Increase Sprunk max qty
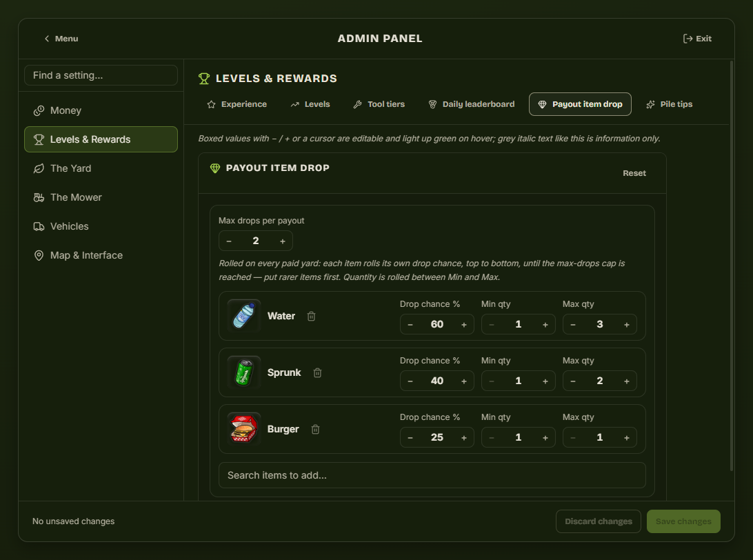This screenshot has width=753, height=560. pyautogui.click(x=627, y=381)
